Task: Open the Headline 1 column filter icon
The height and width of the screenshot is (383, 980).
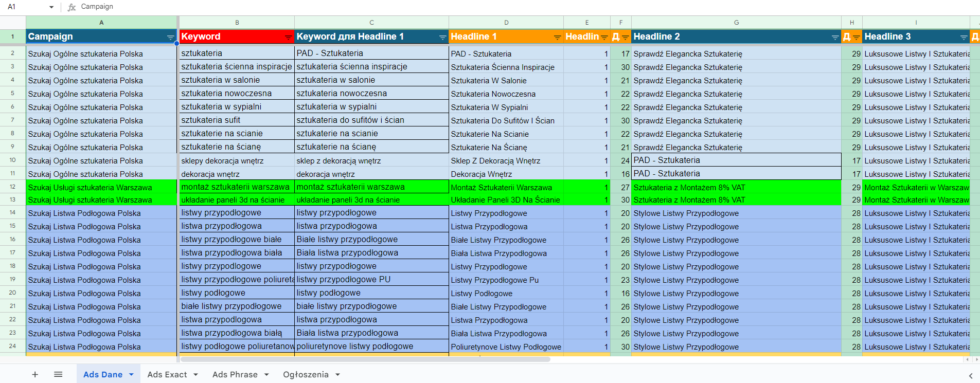Action: tap(557, 37)
